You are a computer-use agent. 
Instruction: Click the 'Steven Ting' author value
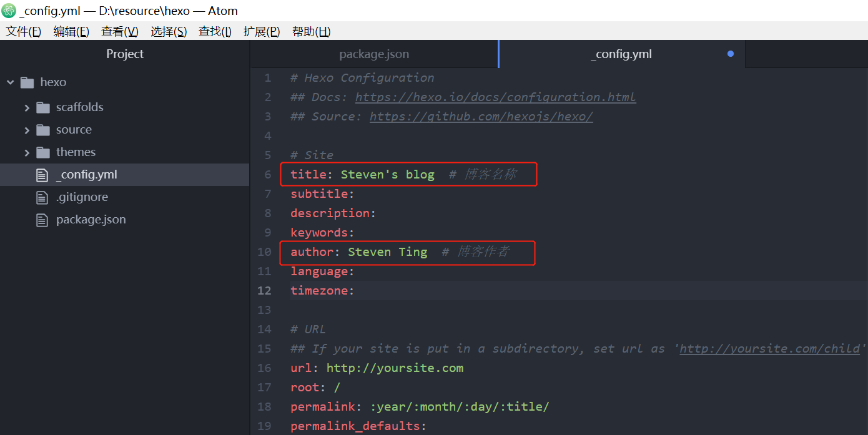387,252
